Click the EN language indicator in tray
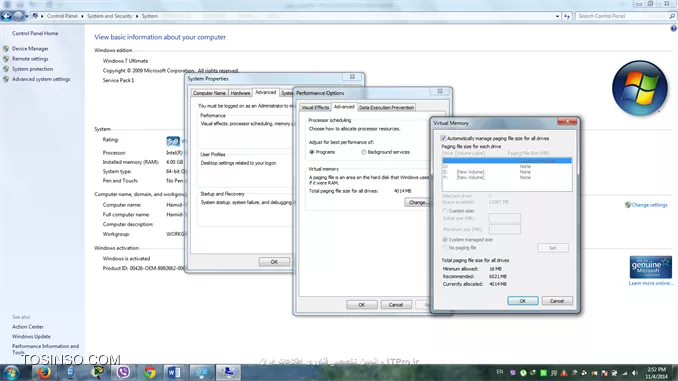 pyautogui.click(x=500, y=372)
